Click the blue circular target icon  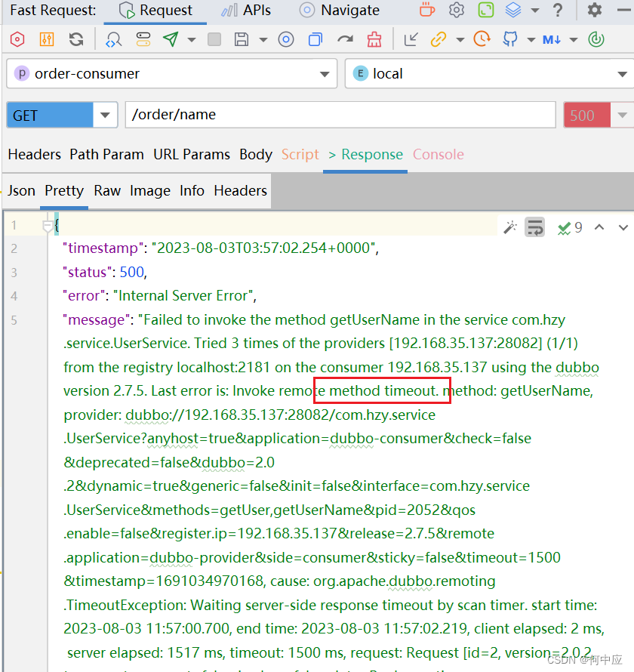pos(286,39)
